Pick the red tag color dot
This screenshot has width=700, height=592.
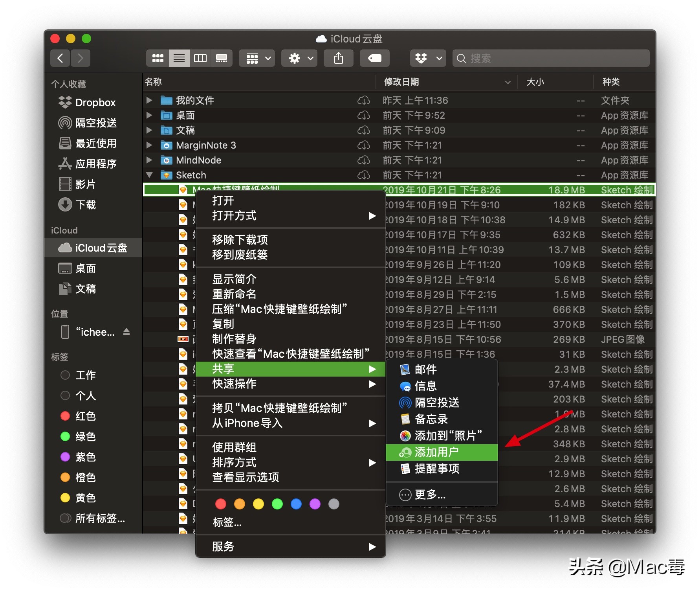click(221, 504)
